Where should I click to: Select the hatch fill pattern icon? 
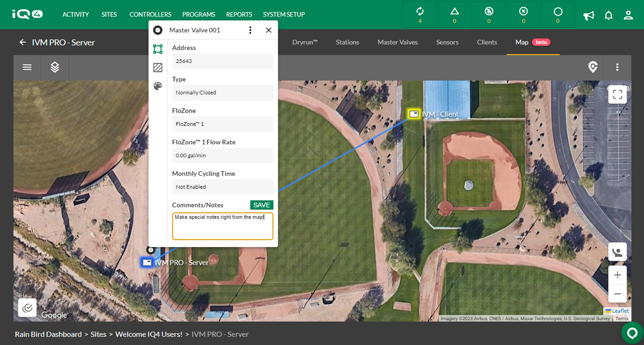coord(158,68)
